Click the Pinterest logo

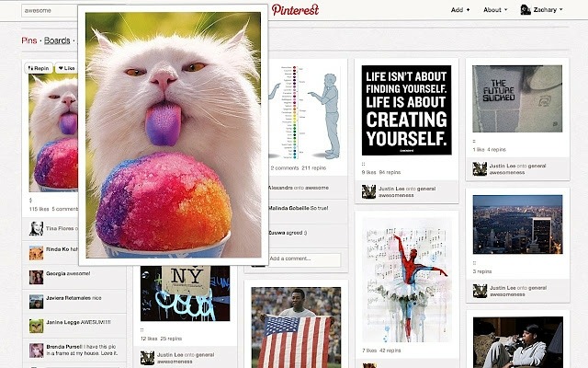[295, 10]
